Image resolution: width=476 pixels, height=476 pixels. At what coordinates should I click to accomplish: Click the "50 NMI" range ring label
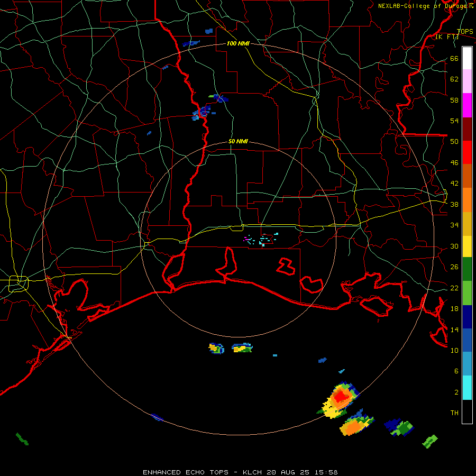tap(238, 141)
